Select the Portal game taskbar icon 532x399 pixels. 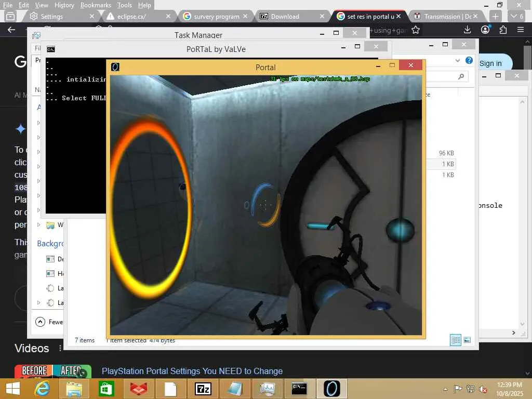331,389
